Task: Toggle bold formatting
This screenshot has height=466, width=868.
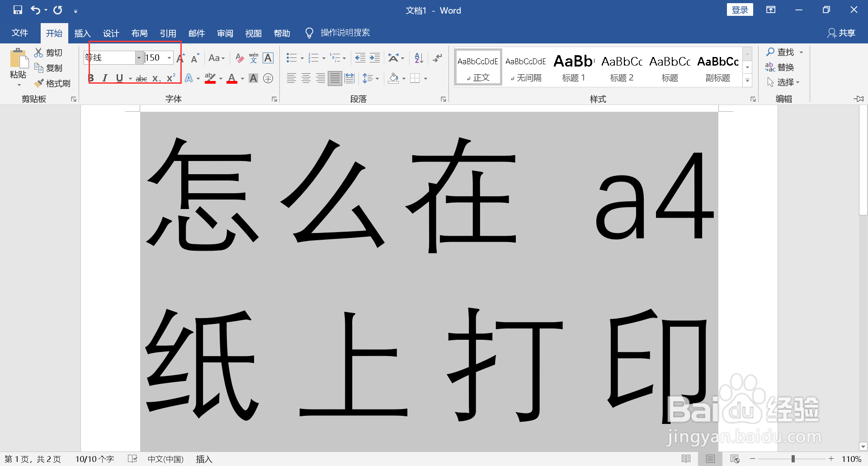Action: tap(91, 78)
